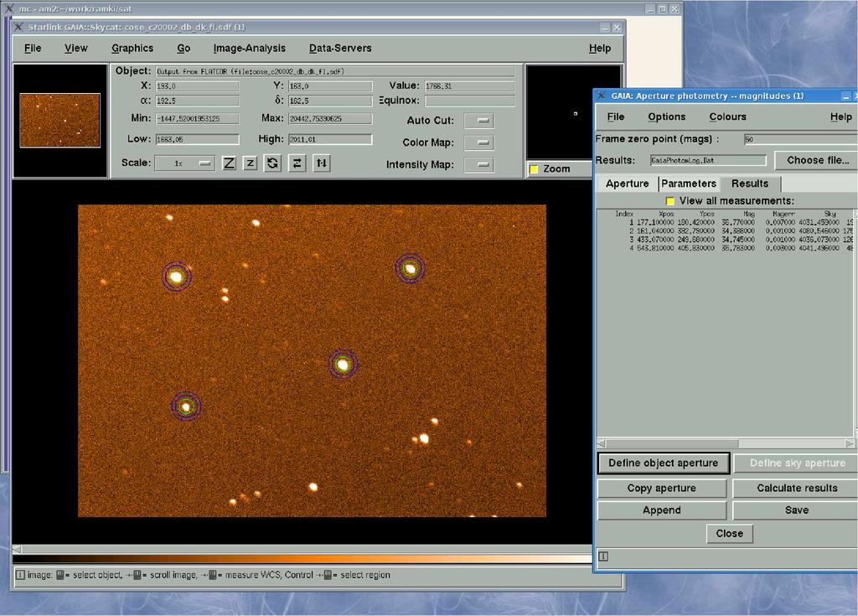
Task: Open the Color Map dropdown
Action: tap(478, 142)
